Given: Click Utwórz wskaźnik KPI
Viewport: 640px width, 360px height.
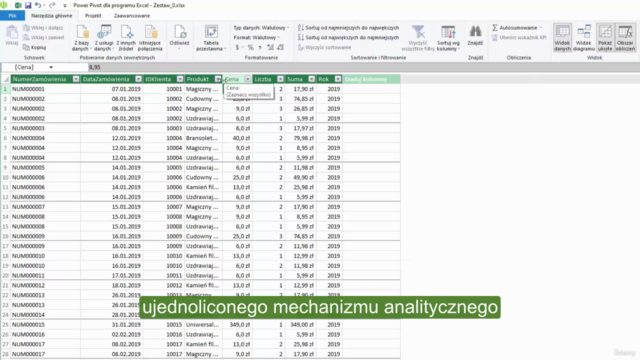Looking at the screenshot, I should pyautogui.click(x=519, y=38).
